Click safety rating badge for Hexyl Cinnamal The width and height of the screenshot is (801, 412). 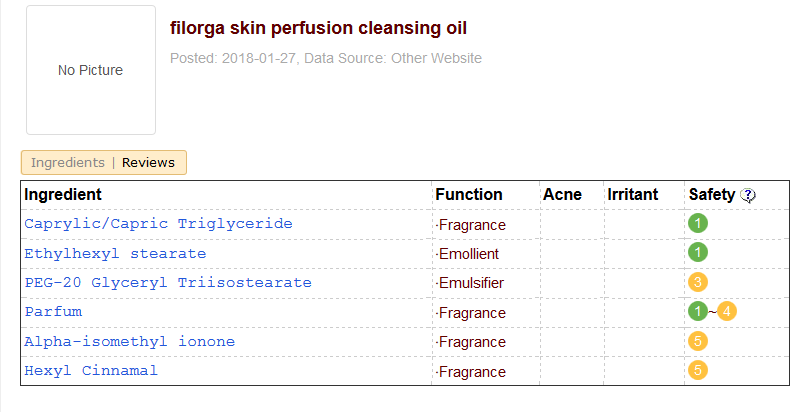(698, 371)
